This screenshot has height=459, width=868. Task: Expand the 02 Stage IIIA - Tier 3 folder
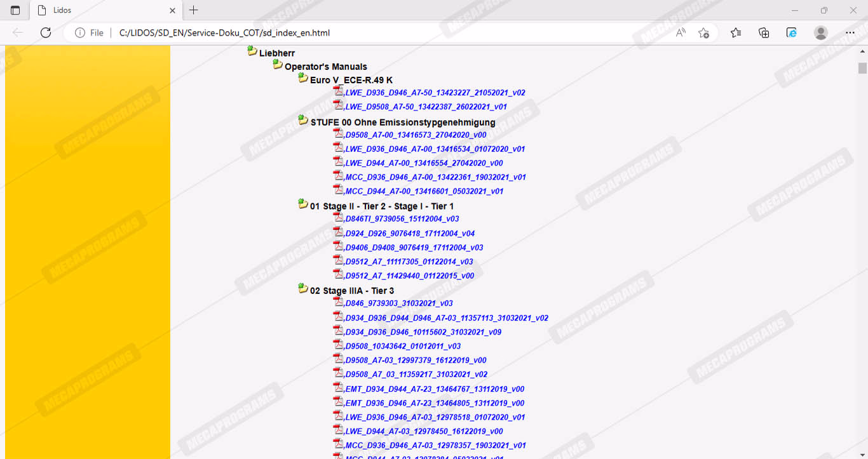(x=303, y=289)
